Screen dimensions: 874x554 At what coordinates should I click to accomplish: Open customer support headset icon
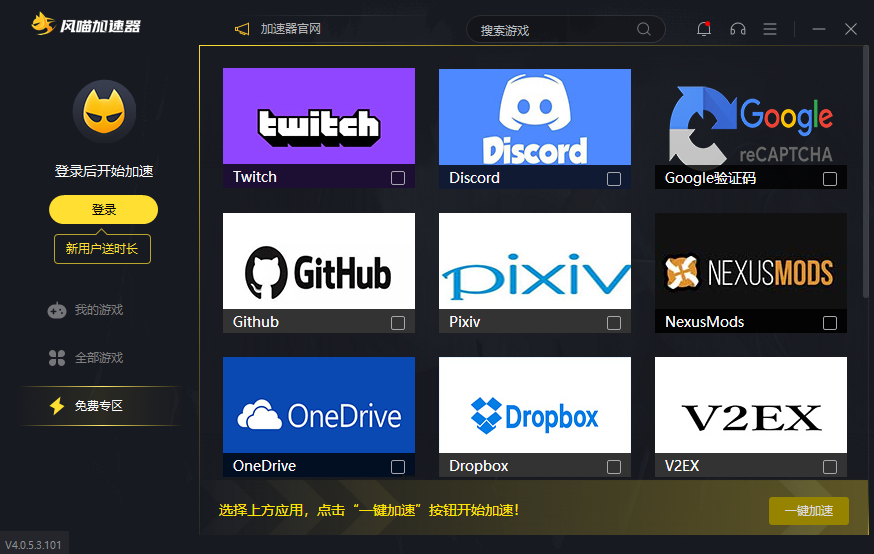[x=738, y=29]
